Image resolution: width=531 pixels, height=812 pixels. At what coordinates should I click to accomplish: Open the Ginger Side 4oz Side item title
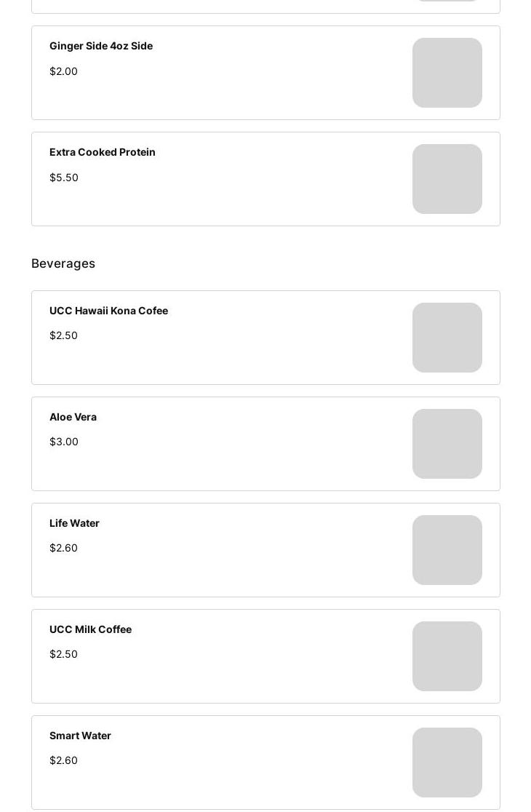tap(101, 46)
